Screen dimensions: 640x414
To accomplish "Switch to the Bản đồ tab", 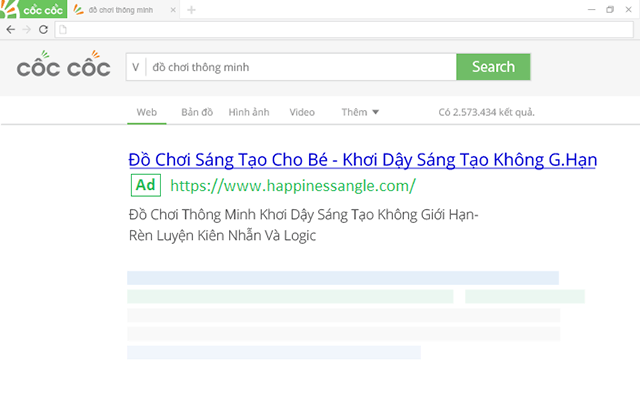I will (x=197, y=112).
